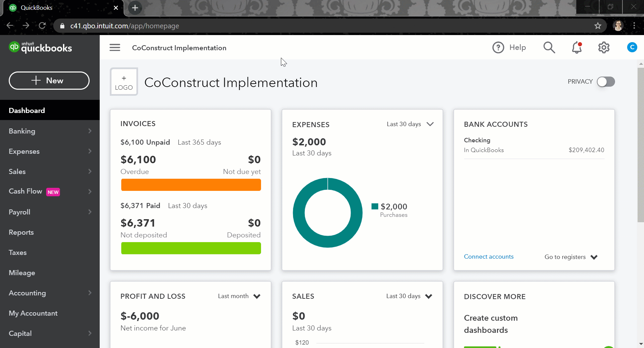Screen dimensions: 644x348
Task: Reload the page with the refresh icon
Action: [42, 26]
